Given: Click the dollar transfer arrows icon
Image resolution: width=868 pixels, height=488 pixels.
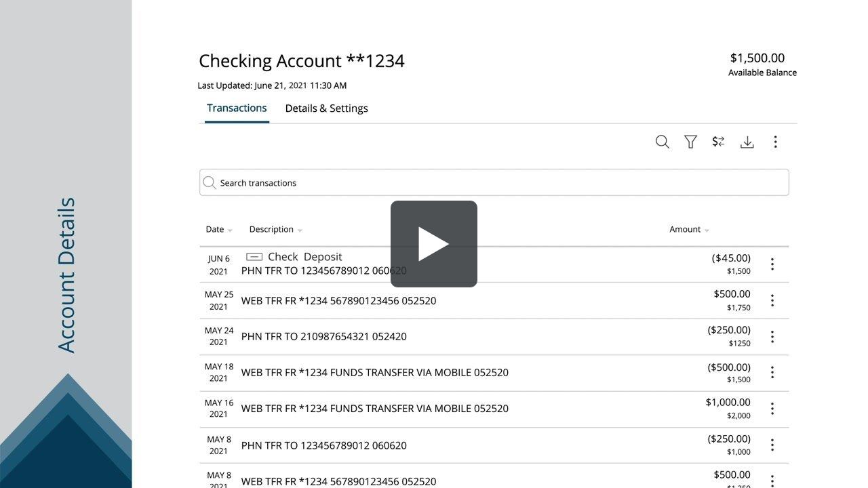Looking at the screenshot, I should (718, 142).
